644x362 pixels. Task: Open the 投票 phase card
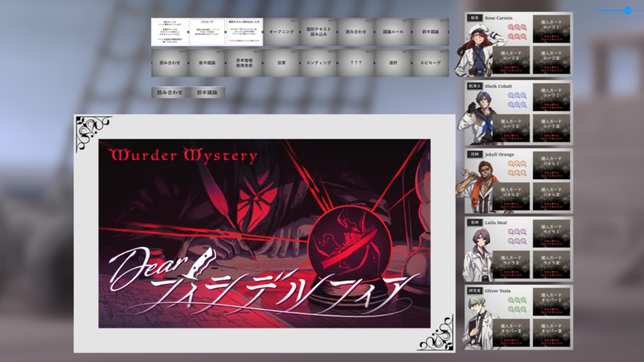[281, 63]
